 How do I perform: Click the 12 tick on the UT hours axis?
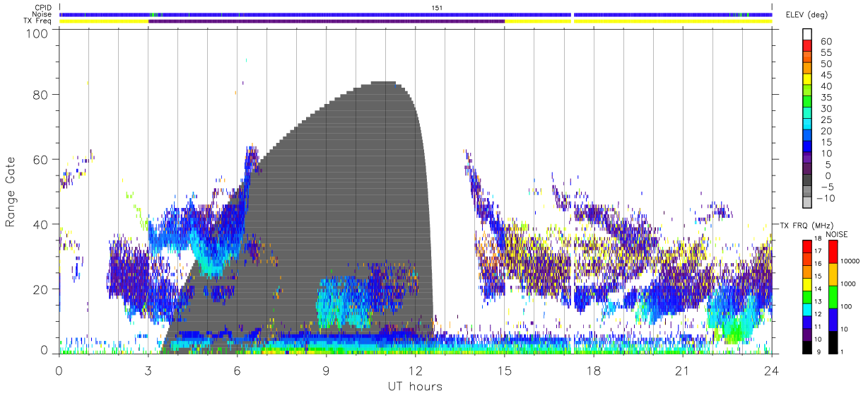[416, 371]
